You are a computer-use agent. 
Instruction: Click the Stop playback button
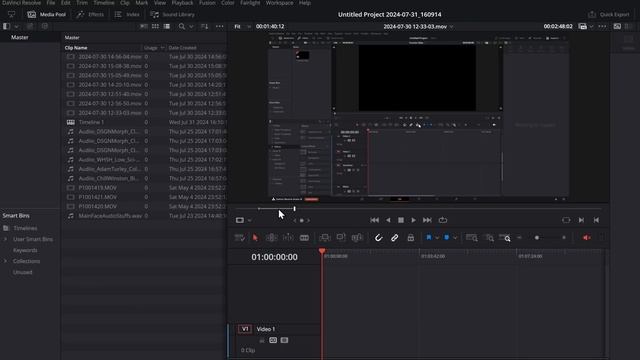tap(401, 220)
